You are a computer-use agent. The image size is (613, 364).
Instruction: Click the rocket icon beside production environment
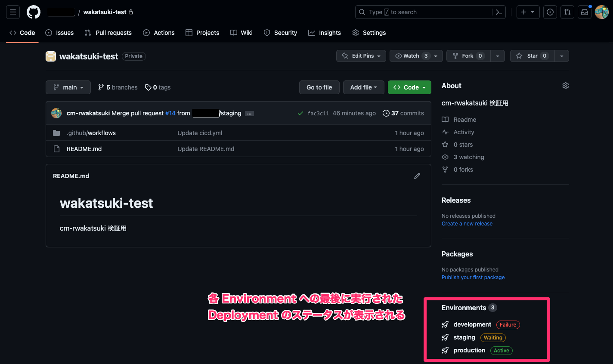pos(445,350)
